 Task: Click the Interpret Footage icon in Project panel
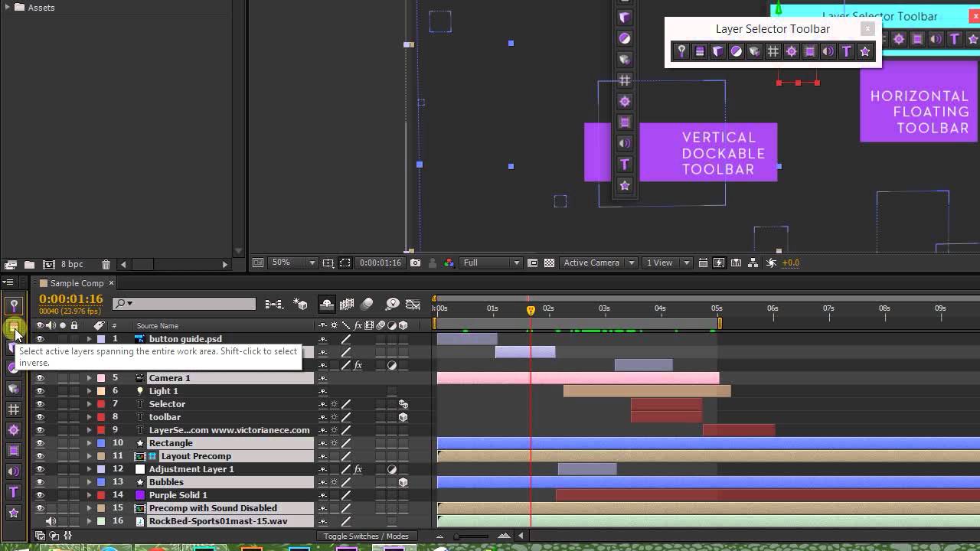tap(11, 264)
